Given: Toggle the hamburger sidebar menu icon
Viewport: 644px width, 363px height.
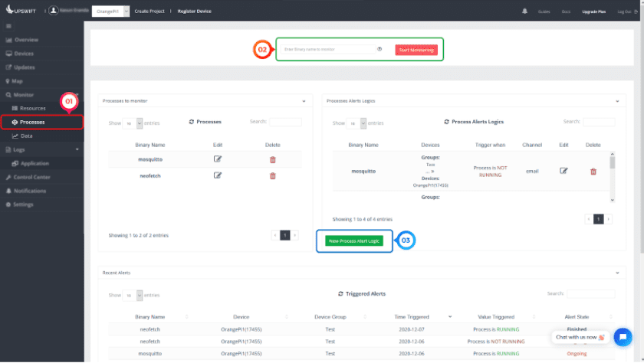Looking at the screenshot, I should (x=8, y=26).
